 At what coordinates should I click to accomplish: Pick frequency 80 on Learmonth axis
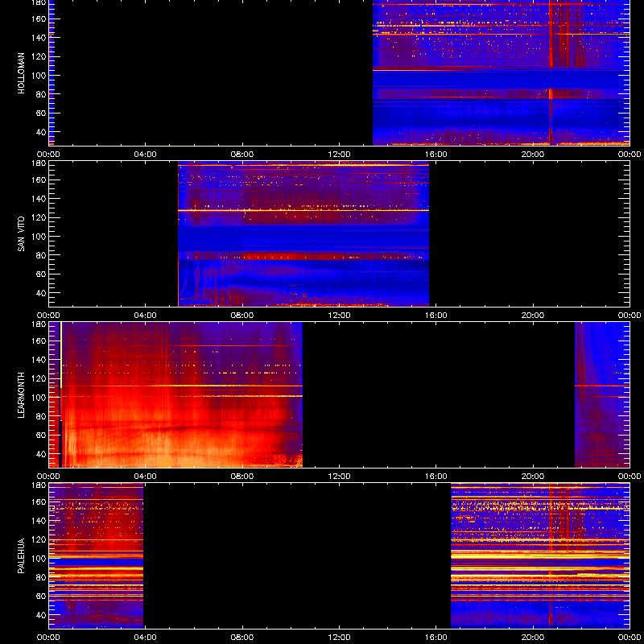pyautogui.click(x=42, y=416)
